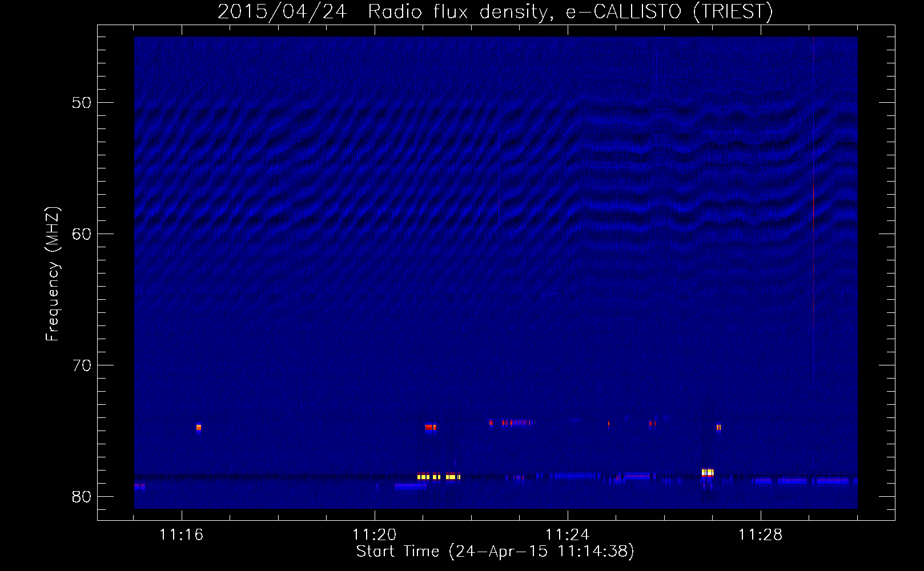Click the 11:28 time tick label

point(760,535)
